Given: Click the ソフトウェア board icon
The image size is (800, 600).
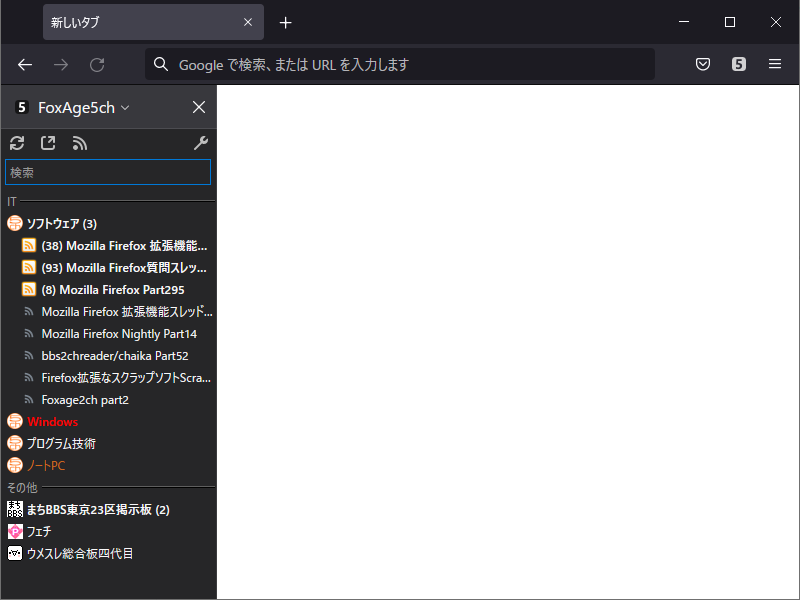Looking at the screenshot, I should pyautogui.click(x=15, y=223).
